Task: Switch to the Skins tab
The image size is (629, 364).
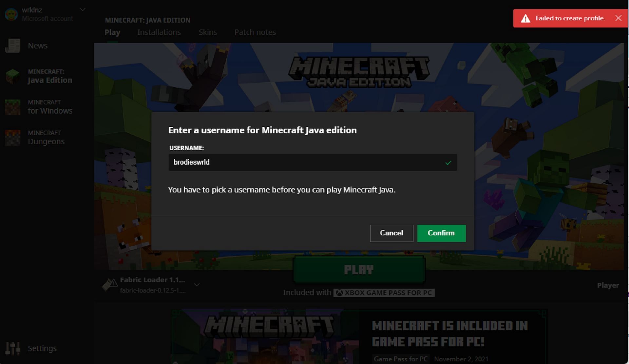Action: (207, 32)
